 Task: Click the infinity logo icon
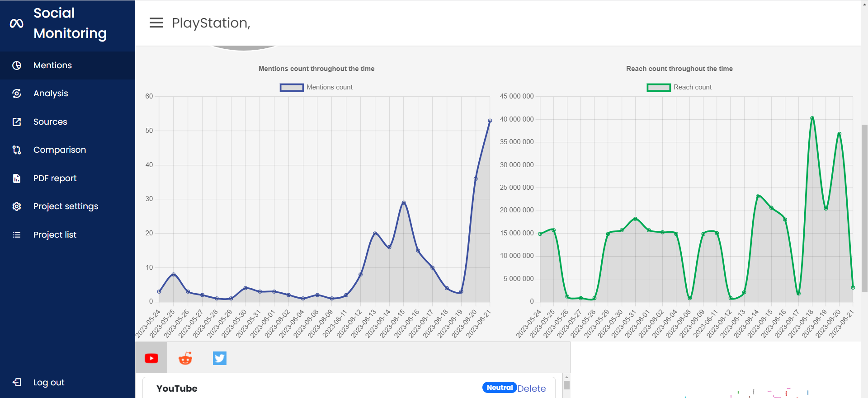coord(17,23)
